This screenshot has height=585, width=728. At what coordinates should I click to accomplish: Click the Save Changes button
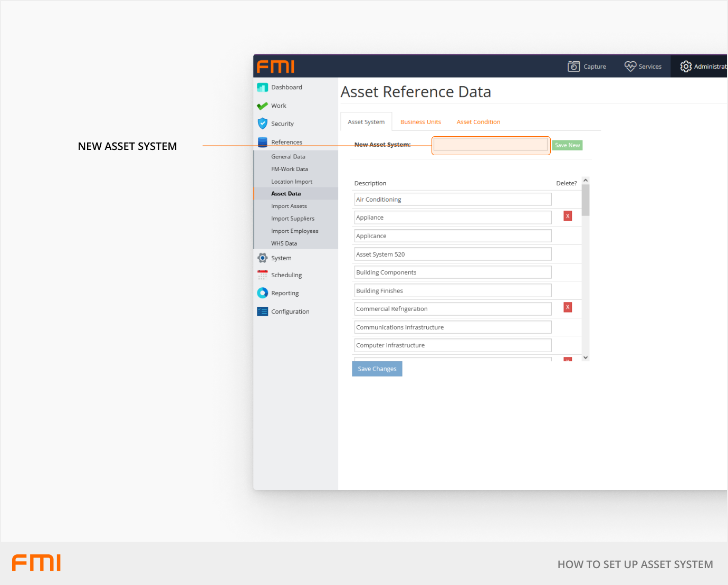point(377,369)
